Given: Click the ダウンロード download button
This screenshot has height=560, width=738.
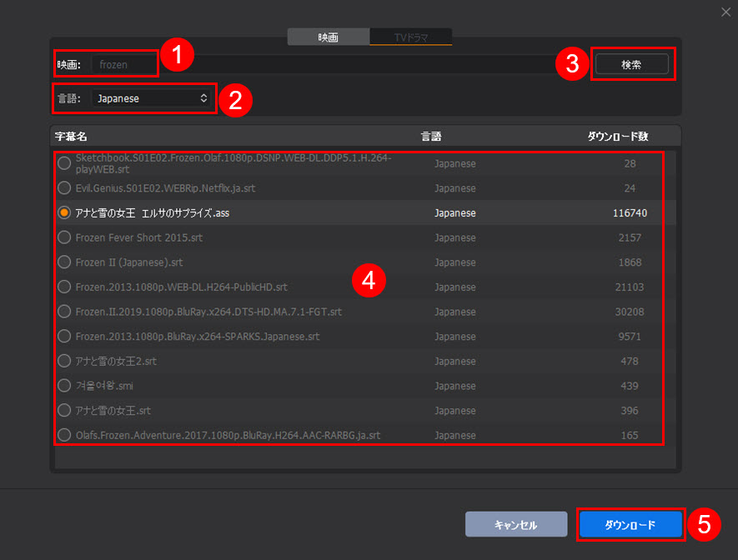Looking at the screenshot, I should pos(630,525).
